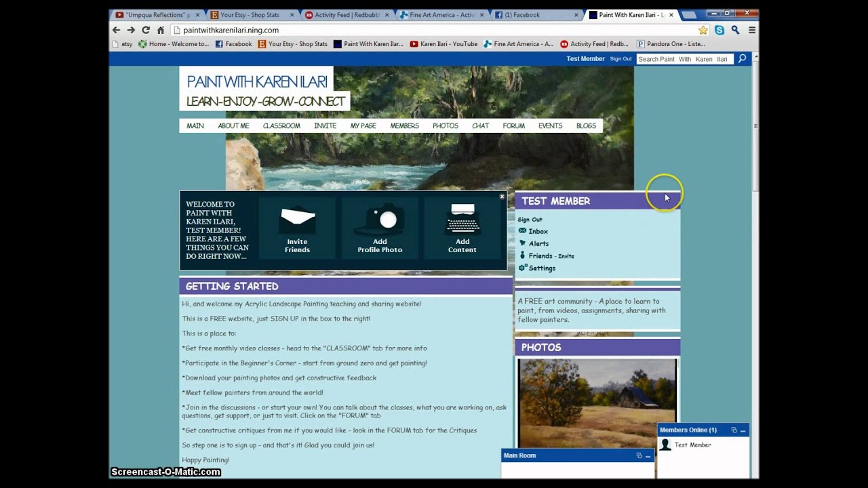Click the Members Online (1) title
The height and width of the screenshot is (488, 868).
688,430
